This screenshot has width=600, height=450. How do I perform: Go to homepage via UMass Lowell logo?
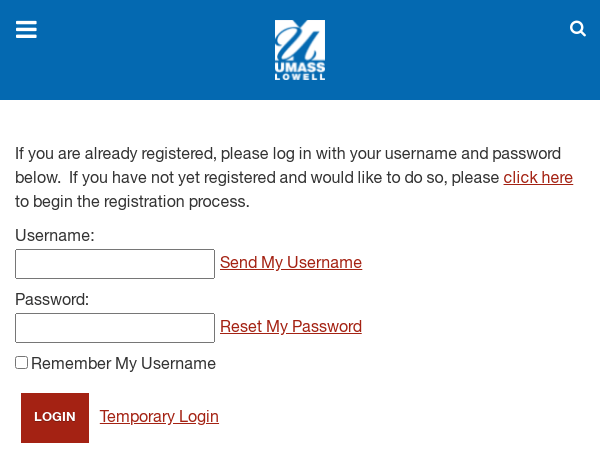(x=300, y=50)
